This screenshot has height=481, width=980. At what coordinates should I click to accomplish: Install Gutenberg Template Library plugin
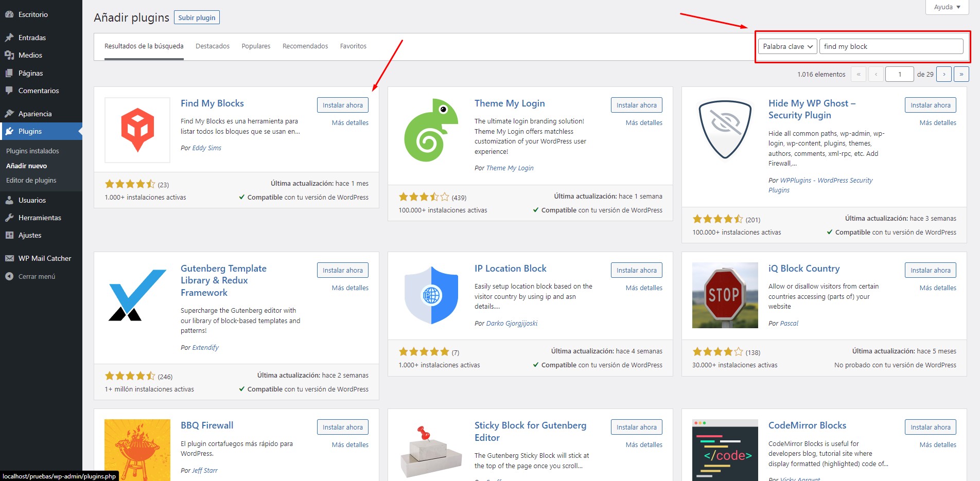coord(343,270)
